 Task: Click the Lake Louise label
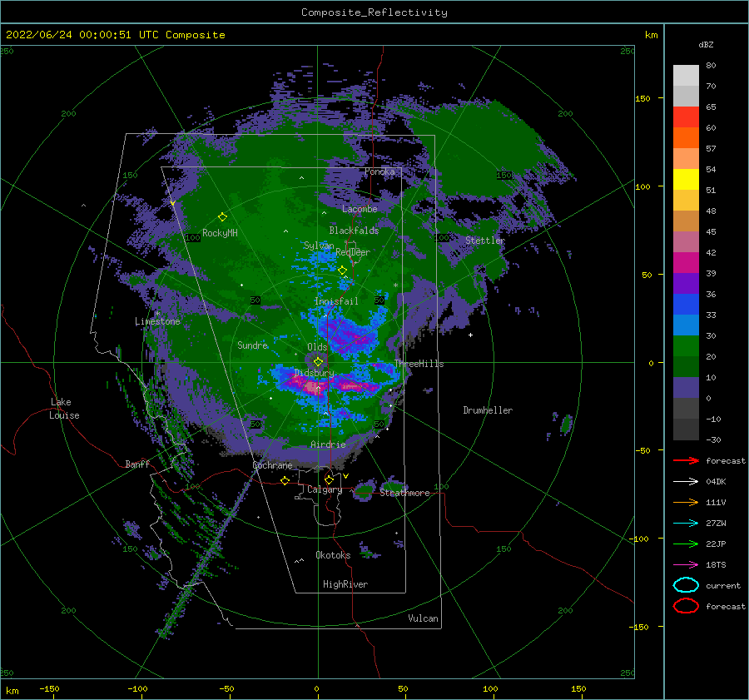[x=64, y=409]
